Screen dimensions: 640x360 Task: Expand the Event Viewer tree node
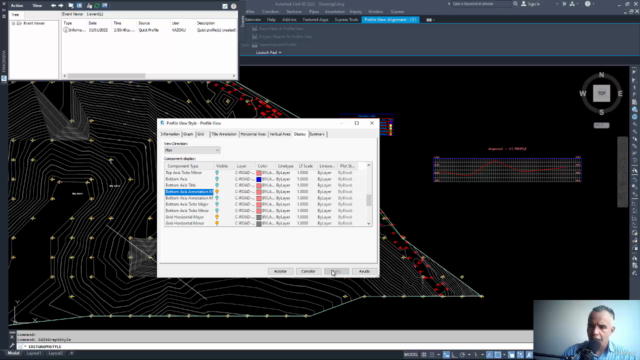(13, 23)
